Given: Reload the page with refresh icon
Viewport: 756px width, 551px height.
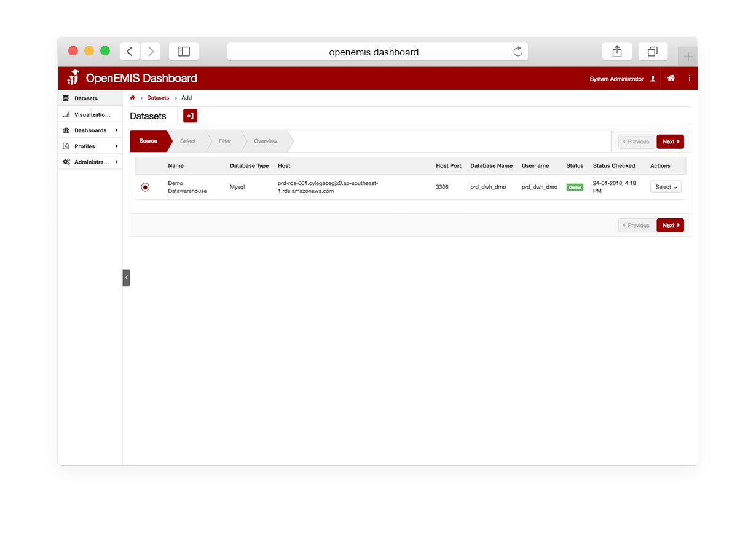Looking at the screenshot, I should tap(518, 52).
